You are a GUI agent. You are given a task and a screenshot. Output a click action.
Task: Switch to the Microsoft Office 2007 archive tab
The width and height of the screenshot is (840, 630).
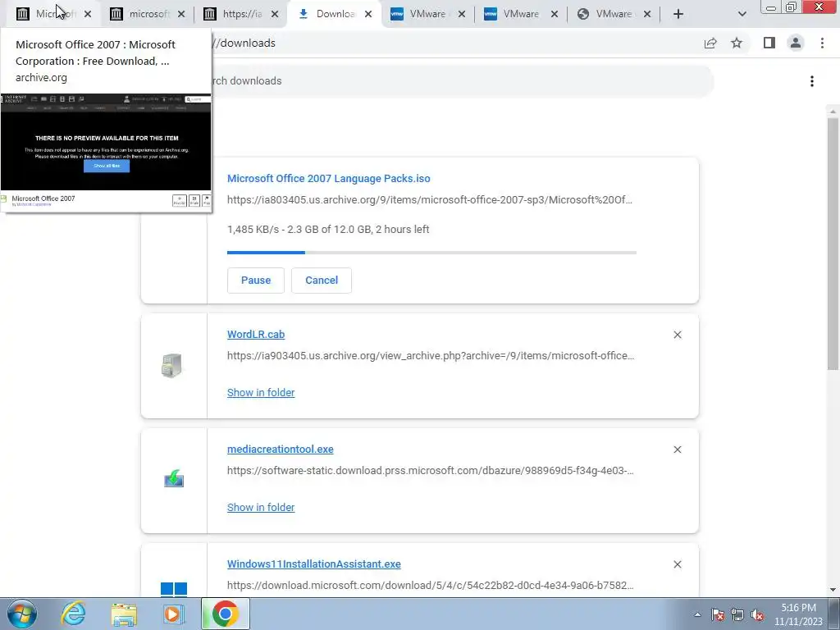[48, 14]
